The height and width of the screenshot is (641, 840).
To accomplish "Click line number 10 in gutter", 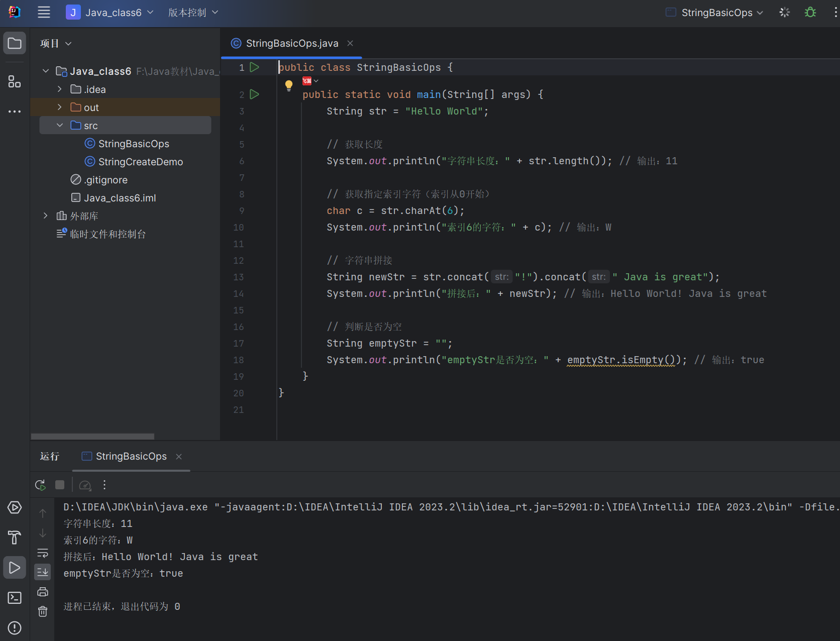I will tap(238, 228).
